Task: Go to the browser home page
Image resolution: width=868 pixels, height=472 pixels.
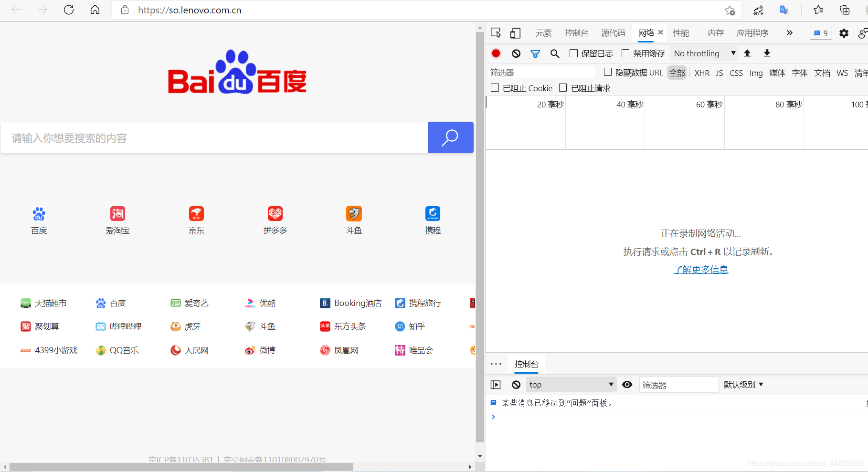Action: [95, 10]
